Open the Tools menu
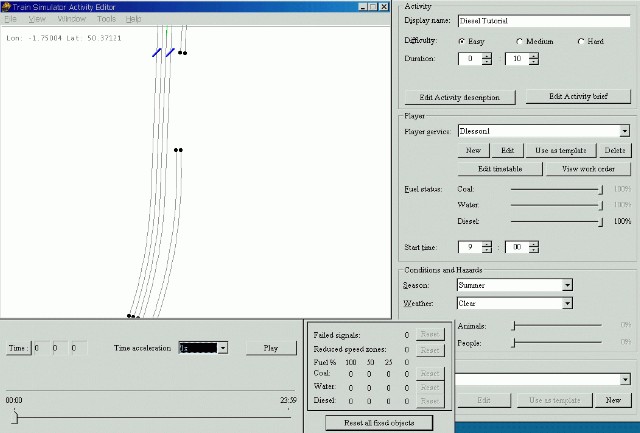This screenshot has width=640, height=433. point(106,19)
